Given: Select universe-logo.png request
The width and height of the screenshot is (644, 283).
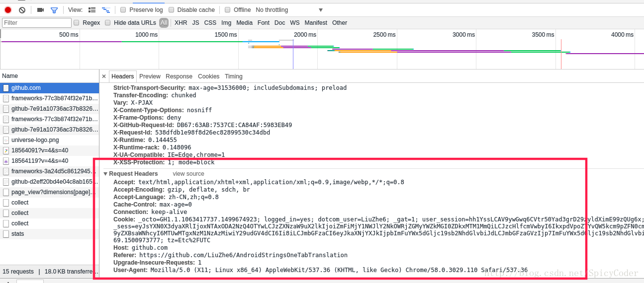Looking at the screenshot, I should tap(50, 140).
